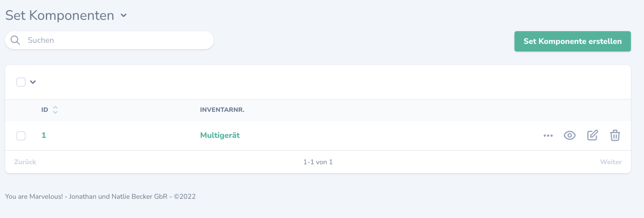Delete Multigerät with the trash icon
The width and height of the screenshot is (644, 218).
pos(614,135)
